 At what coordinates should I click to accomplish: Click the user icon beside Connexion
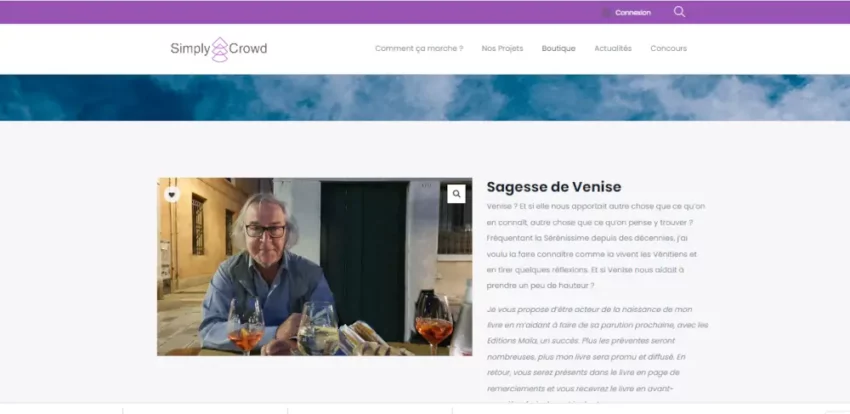pos(606,13)
